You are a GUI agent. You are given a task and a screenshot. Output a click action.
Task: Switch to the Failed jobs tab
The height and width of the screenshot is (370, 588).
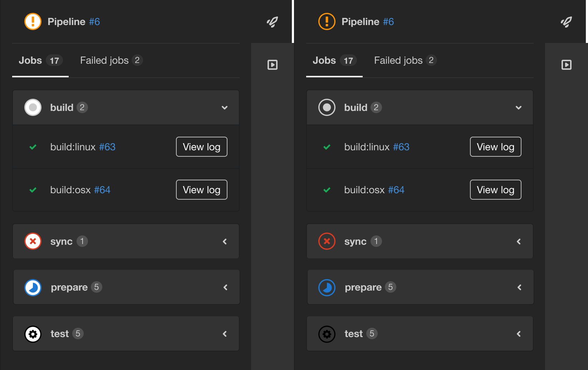pyautogui.click(x=105, y=60)
